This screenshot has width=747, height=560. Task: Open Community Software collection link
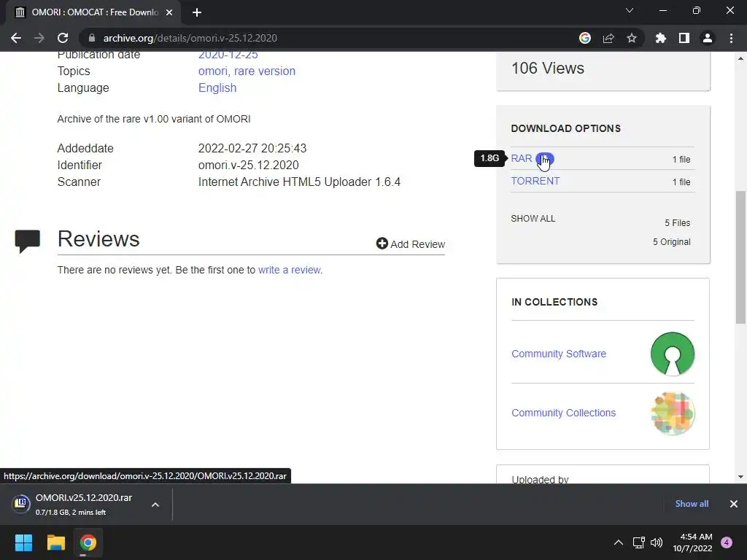pos(558,354)
